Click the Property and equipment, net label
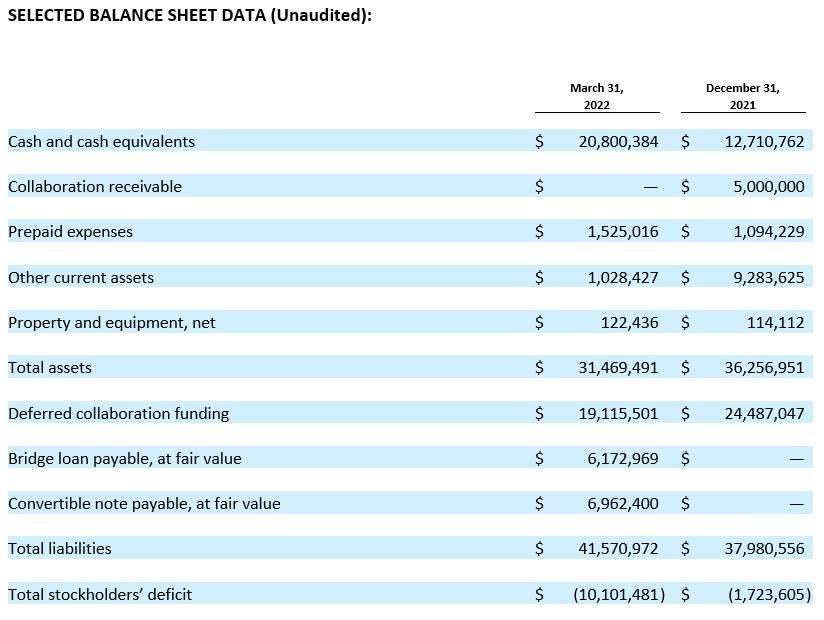This screenshot has height=620, width=824. (x=112, y=322)
